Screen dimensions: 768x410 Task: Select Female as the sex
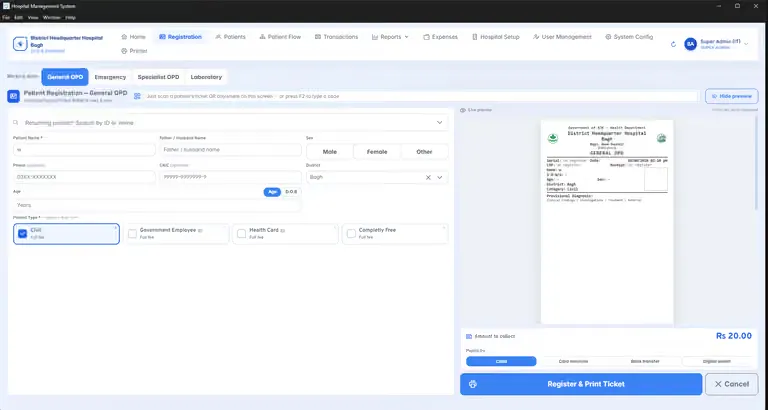(377, 152)
